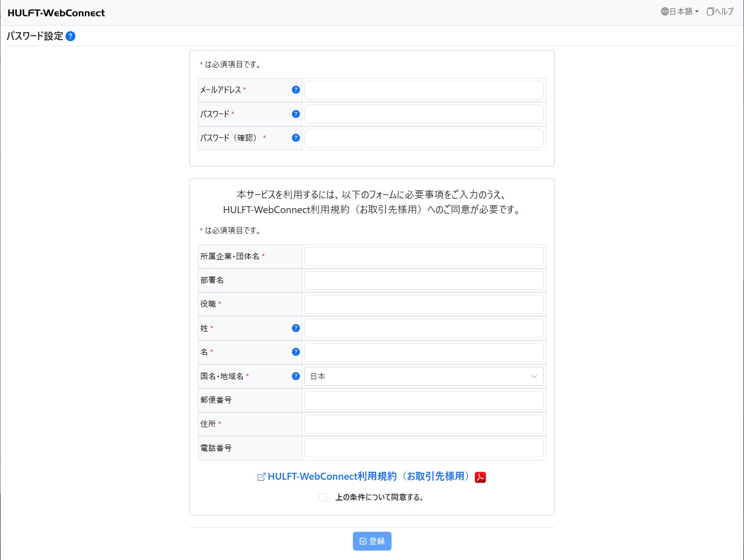
Task: Open the ヘルプ menu in the header
Action: tap(719, 11)
